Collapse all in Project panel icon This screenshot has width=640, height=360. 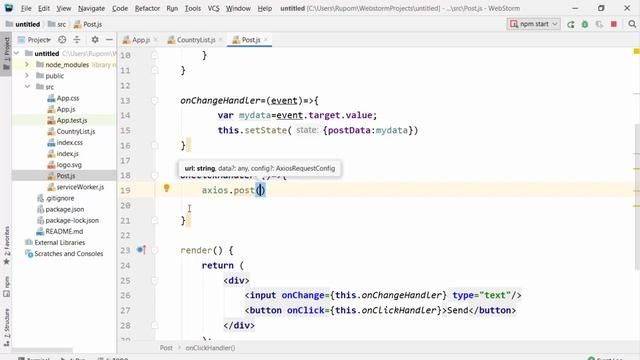tap(77, 40)
